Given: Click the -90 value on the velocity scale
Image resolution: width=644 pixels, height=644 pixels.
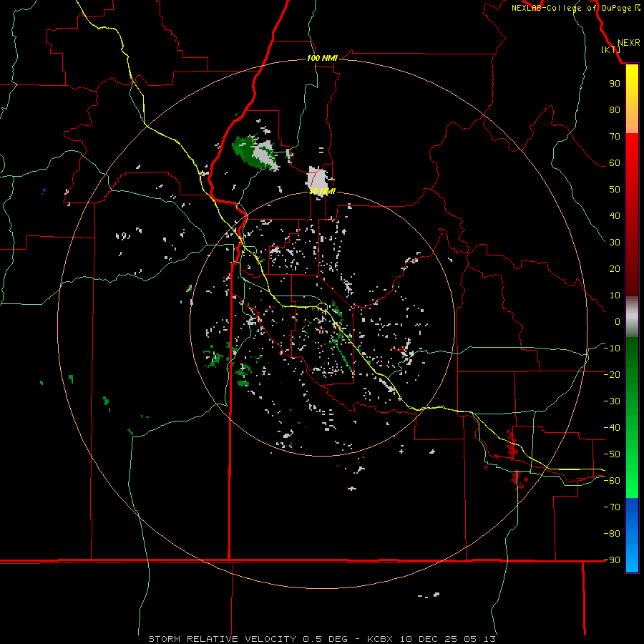Looking at the screenshot, I should [x=612, y=560].
